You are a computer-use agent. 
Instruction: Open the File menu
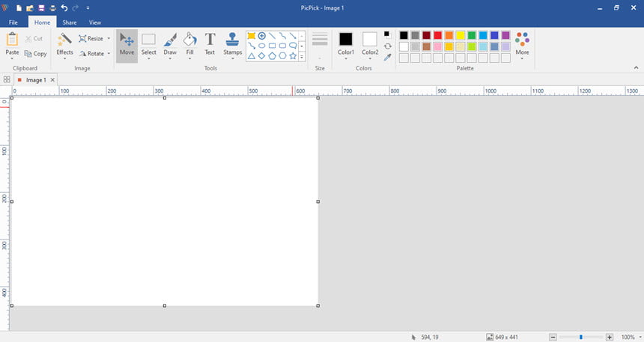pyautogui.click(x=13, y=22)
